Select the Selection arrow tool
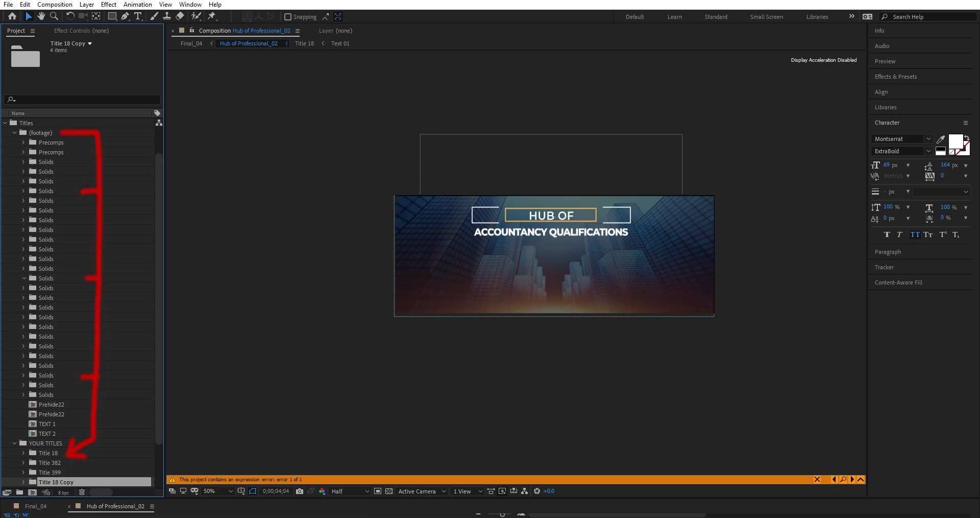The height and width of the screenshot is (518, 980). (x=29, y=16)
